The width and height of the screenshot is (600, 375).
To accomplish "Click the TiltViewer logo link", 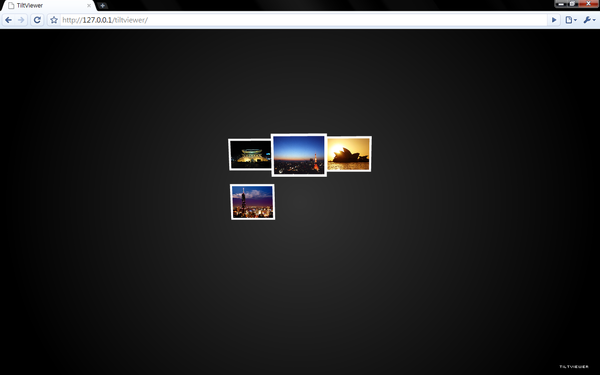I will [x=574, y=367].
